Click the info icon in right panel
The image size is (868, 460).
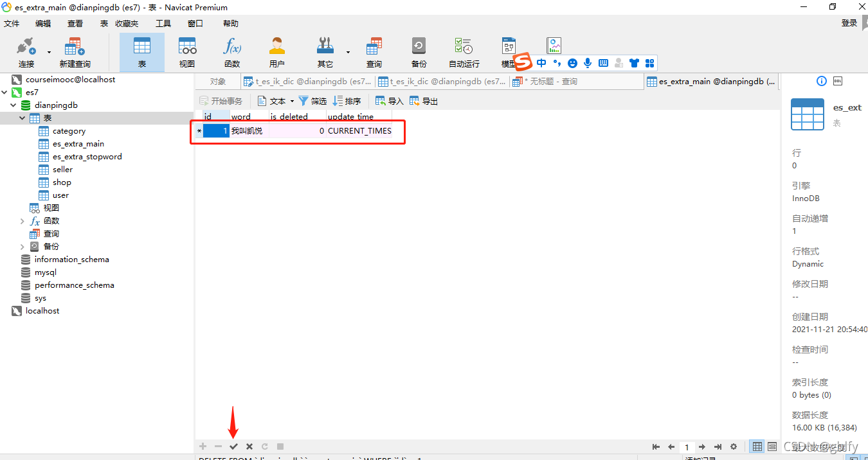pos(821,81)
